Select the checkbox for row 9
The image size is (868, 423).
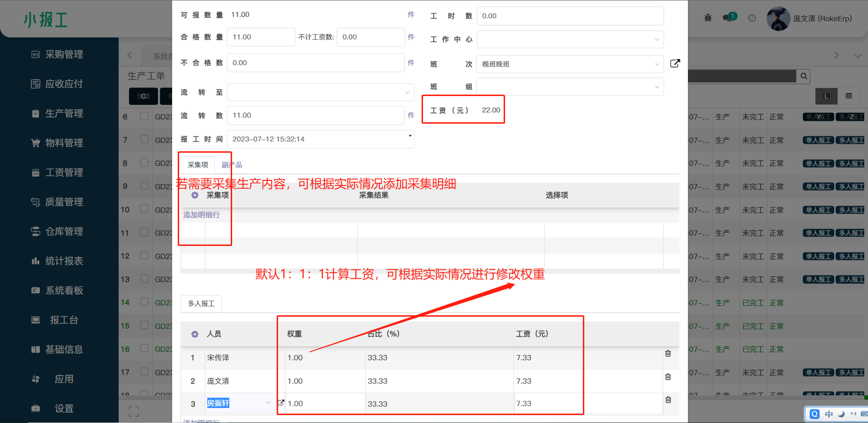144,186
